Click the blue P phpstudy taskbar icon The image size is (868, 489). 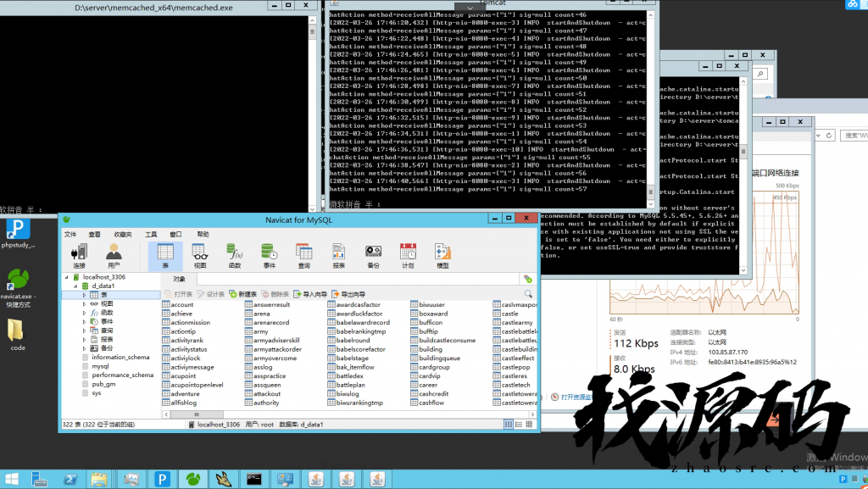(x=162, y=479)
